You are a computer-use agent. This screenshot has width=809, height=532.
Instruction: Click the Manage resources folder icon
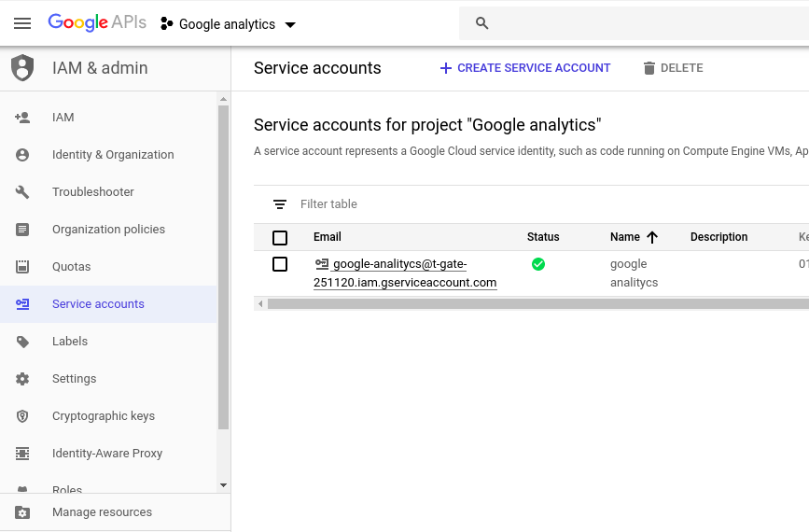point(22,512)
